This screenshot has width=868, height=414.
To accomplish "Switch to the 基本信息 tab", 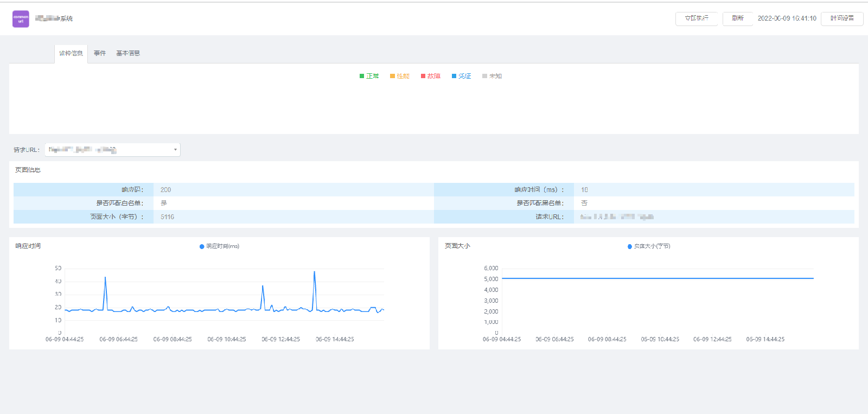I will pos(128,53).
